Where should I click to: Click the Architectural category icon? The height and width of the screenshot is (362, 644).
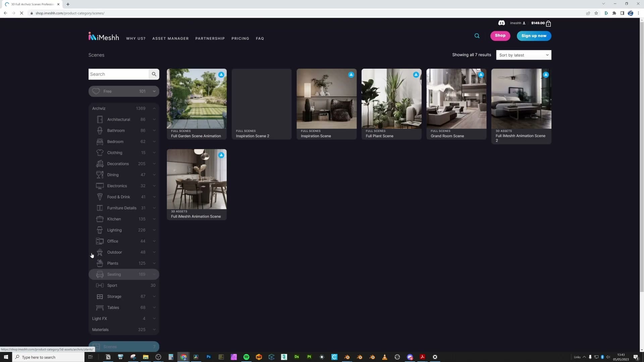coord(100,119)
